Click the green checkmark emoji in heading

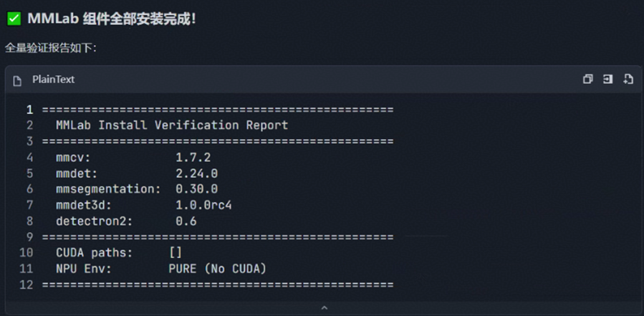point(14,19)
